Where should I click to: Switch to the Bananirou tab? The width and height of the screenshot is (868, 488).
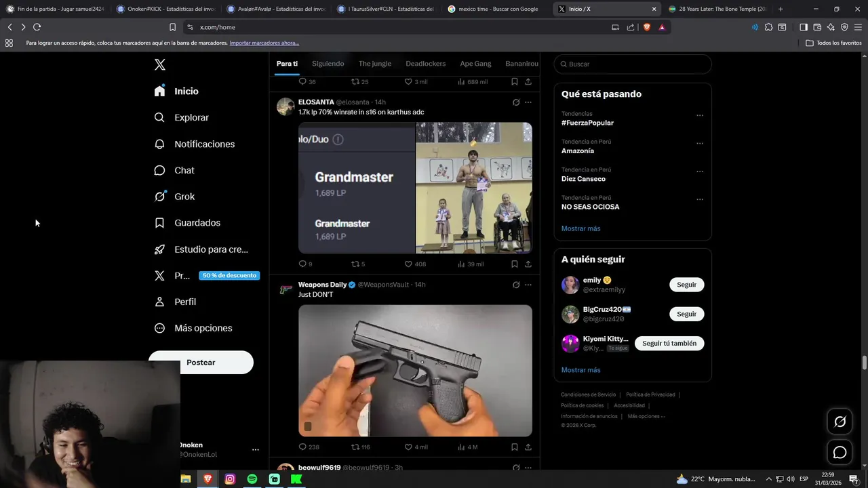click(522, 64)
